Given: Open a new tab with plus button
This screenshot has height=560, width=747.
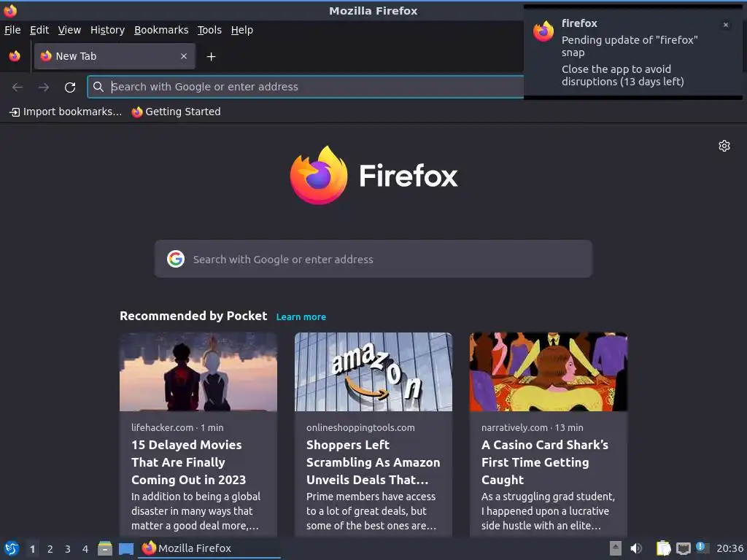Looking at the screenshot, I should click(x=211, y=57).
